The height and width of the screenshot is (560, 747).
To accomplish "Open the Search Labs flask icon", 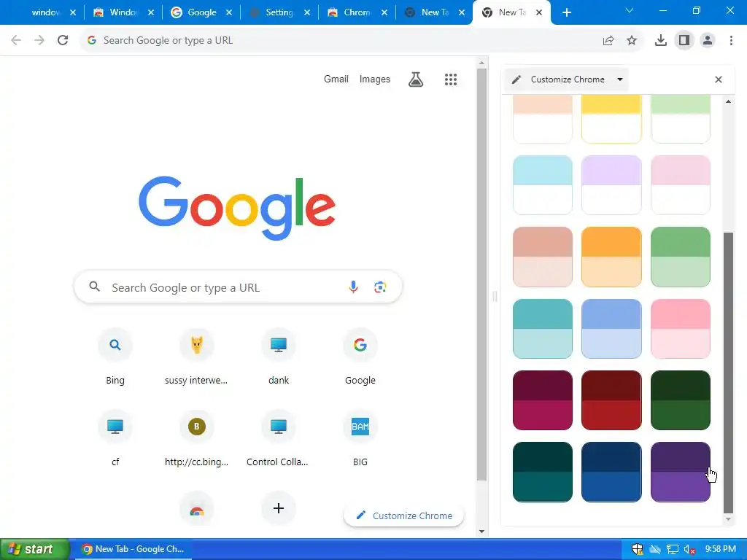I will pos(416,79).
